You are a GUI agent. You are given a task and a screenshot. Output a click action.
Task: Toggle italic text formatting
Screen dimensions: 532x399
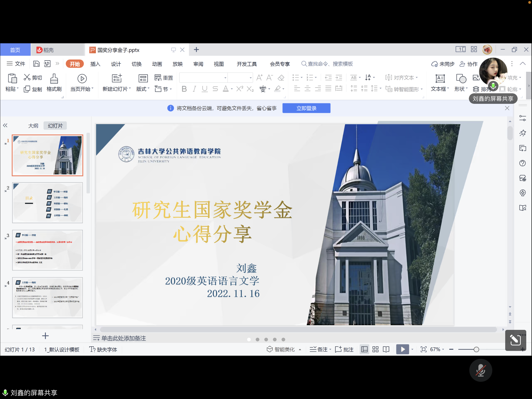pyautogui.click(x=194, y=89)
